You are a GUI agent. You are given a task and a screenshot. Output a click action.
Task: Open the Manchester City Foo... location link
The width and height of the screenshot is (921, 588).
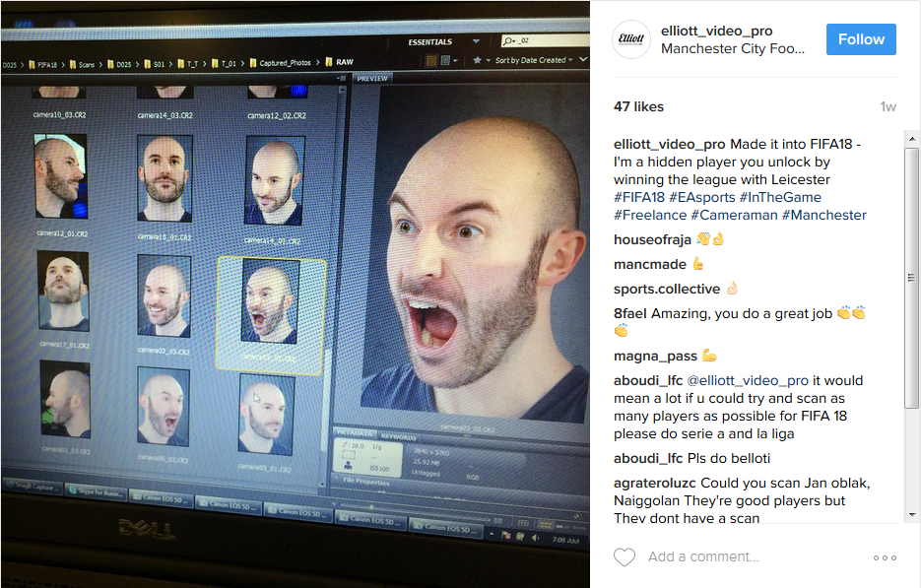tap(733, 49)
